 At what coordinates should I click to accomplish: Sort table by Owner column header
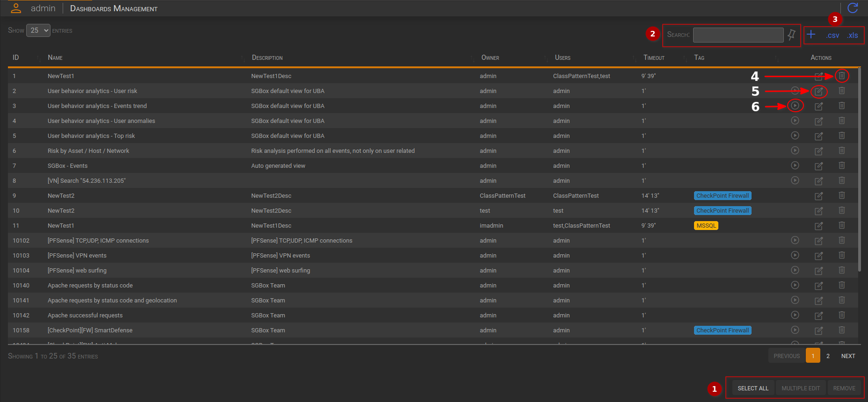click(490, 57)
